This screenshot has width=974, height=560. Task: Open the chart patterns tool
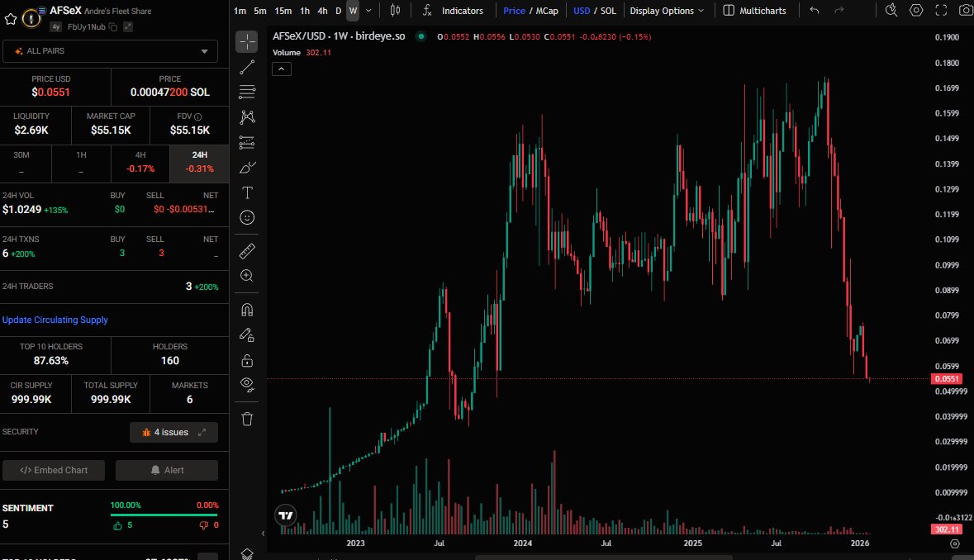[x=247, y=117]
